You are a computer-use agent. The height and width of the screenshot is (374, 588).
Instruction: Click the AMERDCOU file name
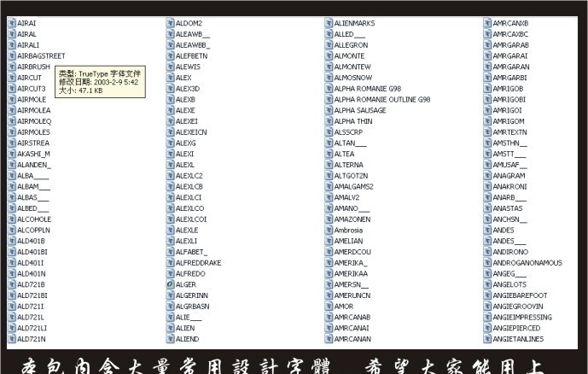[x=352, y=252]
